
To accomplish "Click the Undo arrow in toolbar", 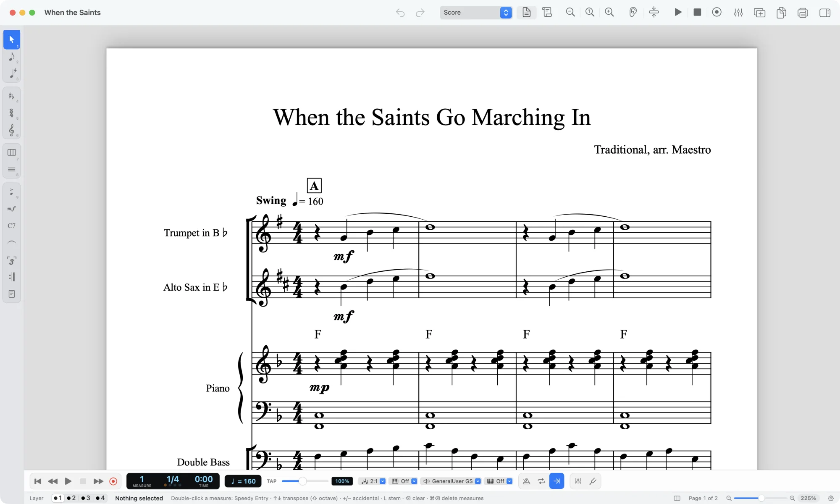I will [x=400, y=13].
